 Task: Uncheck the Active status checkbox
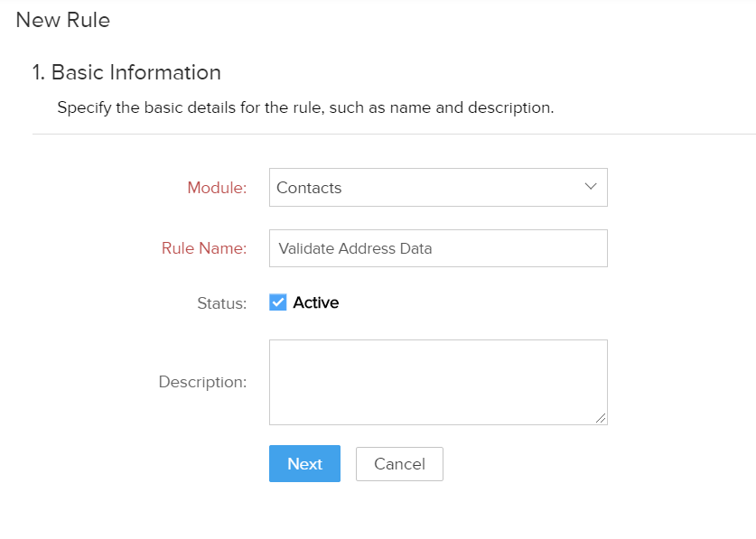click(x=277, y=302)
